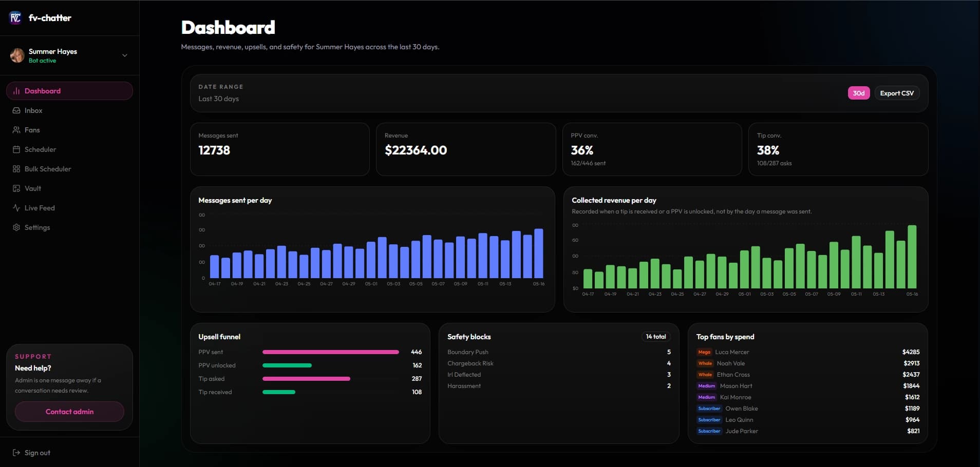980x467 pixels.
Task: Click the Medium badge next to Mason Hart
Action: coord(707,386)
